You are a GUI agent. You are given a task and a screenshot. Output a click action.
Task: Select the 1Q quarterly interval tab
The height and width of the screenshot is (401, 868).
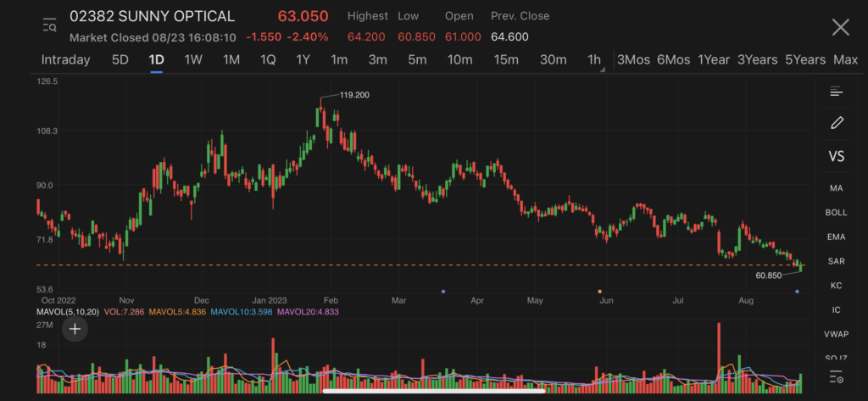pos(268,60)
